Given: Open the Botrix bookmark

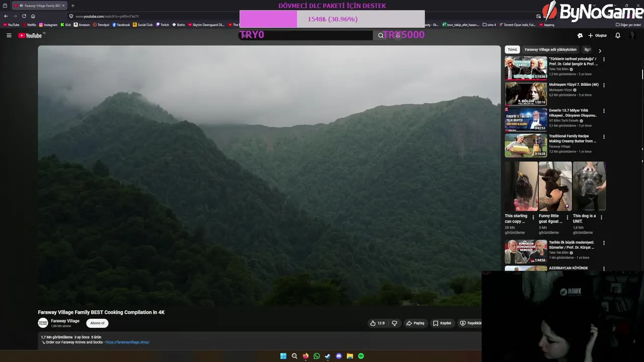Looking at the screenshot, I should [x=179, y=25].
